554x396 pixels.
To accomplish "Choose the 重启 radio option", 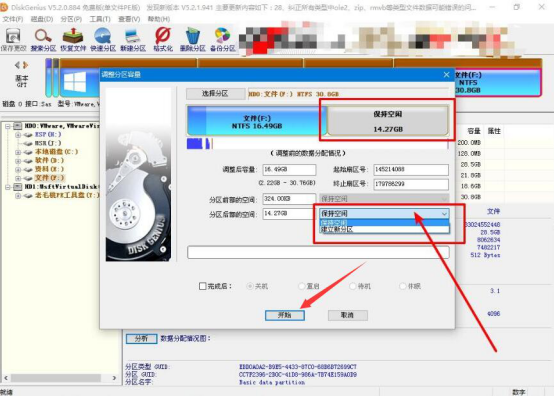I will [x=302, y=286].
